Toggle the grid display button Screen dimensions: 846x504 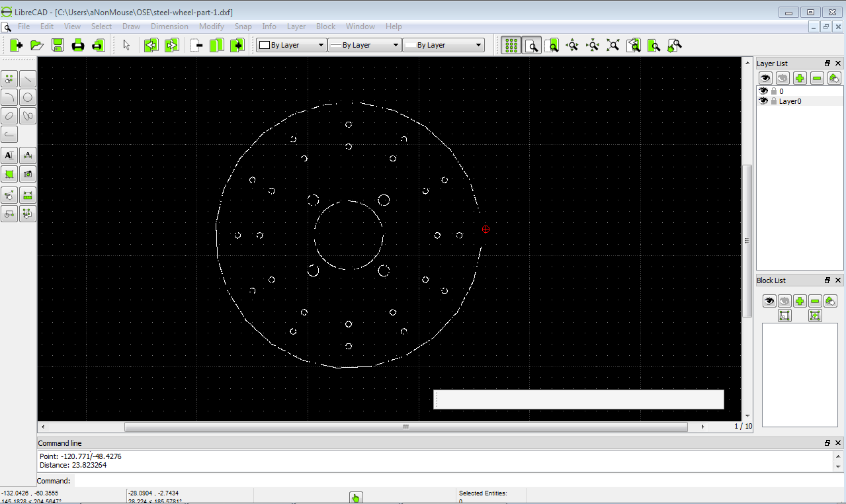(511, 45)
